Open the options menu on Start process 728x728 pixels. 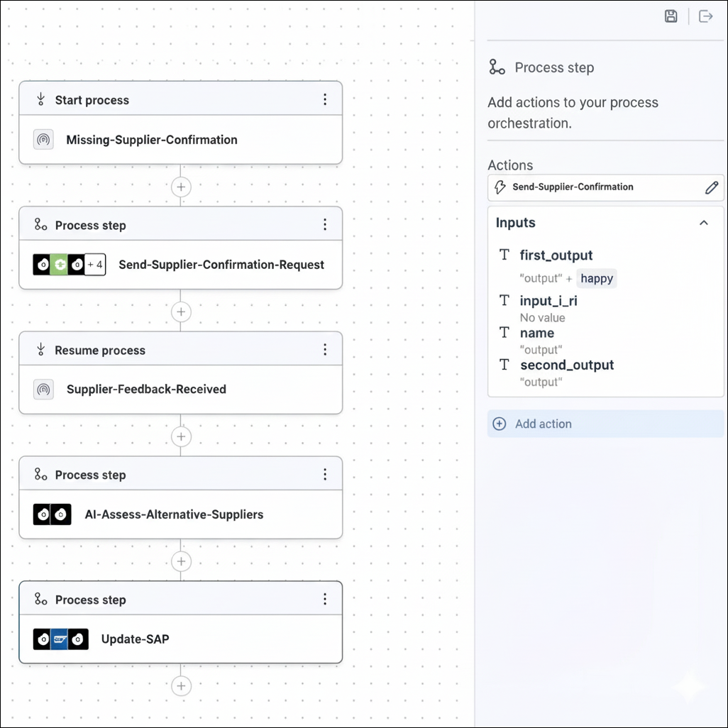coord(325,99)
